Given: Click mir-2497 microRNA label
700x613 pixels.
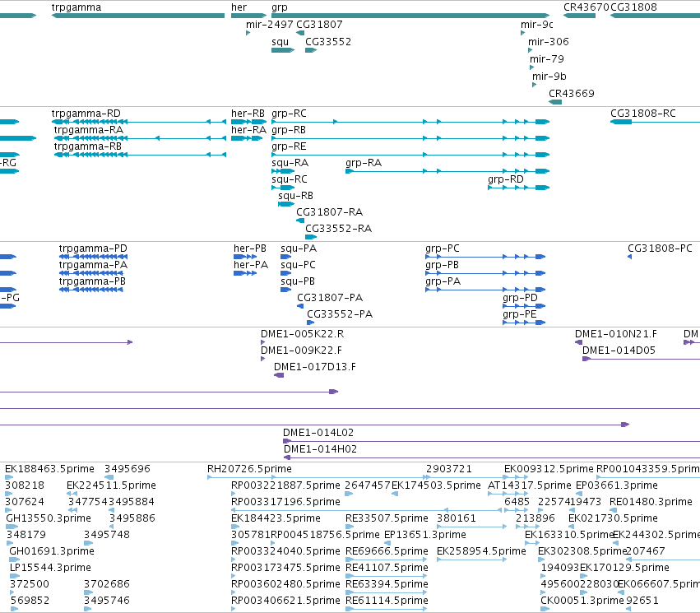Looking at the screenshot, I should click(270, 25).
